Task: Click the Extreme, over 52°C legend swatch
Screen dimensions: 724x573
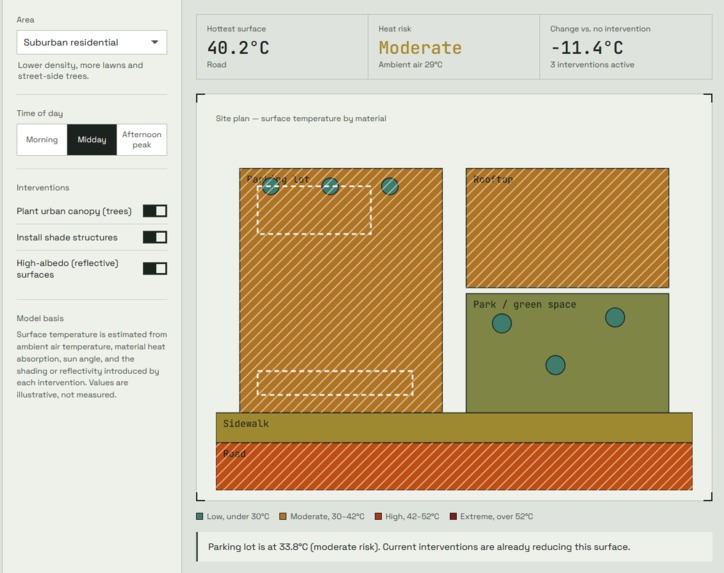Action: (453, 516)
